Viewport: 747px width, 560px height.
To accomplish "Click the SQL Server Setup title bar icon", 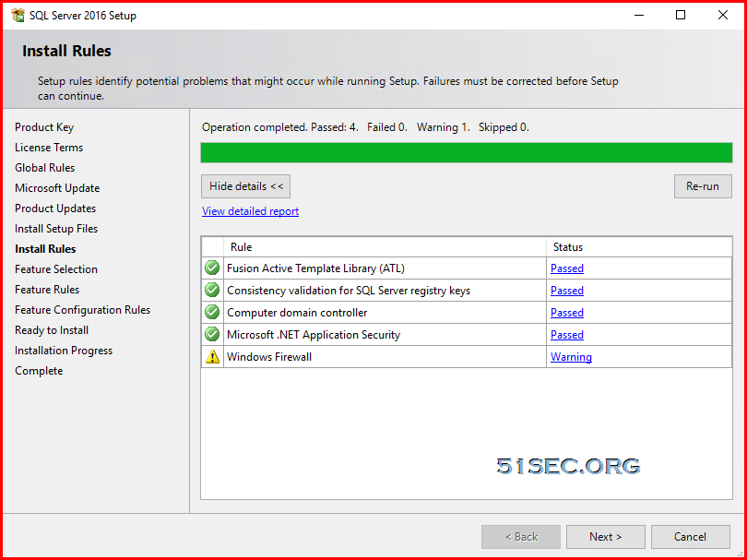I will [18, 16].
